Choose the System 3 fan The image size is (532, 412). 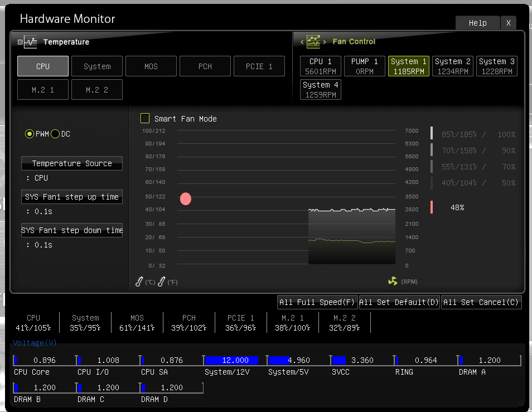point(497,66)
